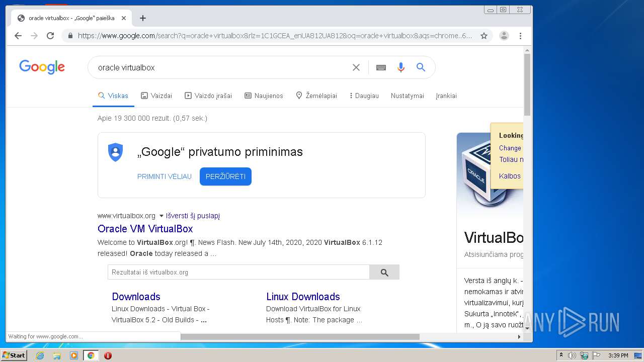Open the on-screen keyboard icon
This screenshot has height=362, width=644.
[381, 67]
